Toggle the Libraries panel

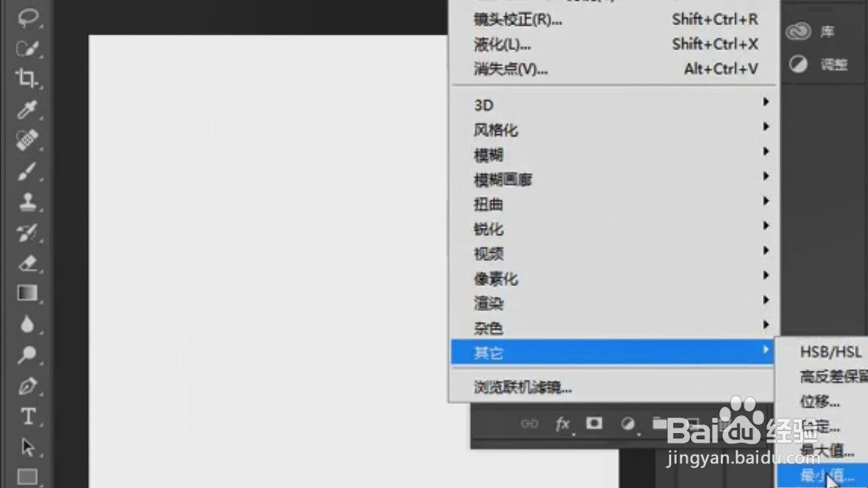pyautogui.click(x=799, y=31)
